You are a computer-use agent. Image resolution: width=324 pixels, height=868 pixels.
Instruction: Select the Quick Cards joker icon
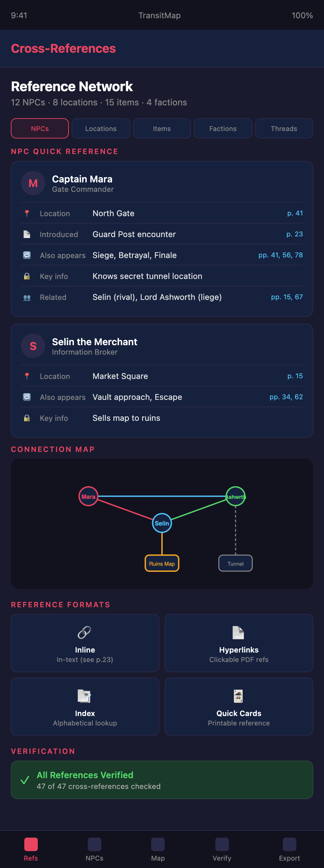tap(239, 696)
